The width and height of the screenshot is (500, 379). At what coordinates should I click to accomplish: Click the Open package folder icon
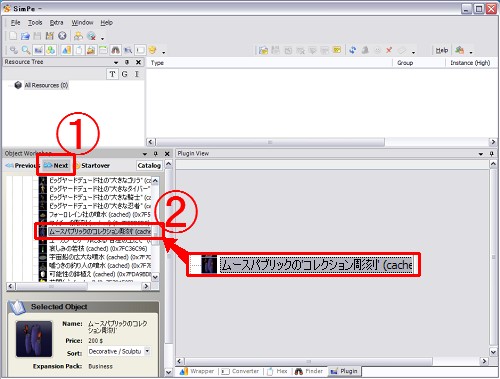(25, 36)
